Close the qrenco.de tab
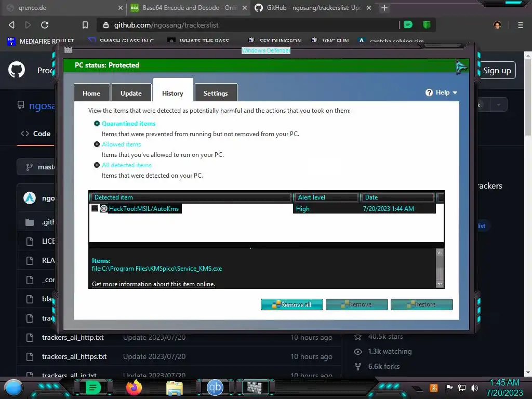The height and width of the screenshot is (399, 532). (120, 7)
